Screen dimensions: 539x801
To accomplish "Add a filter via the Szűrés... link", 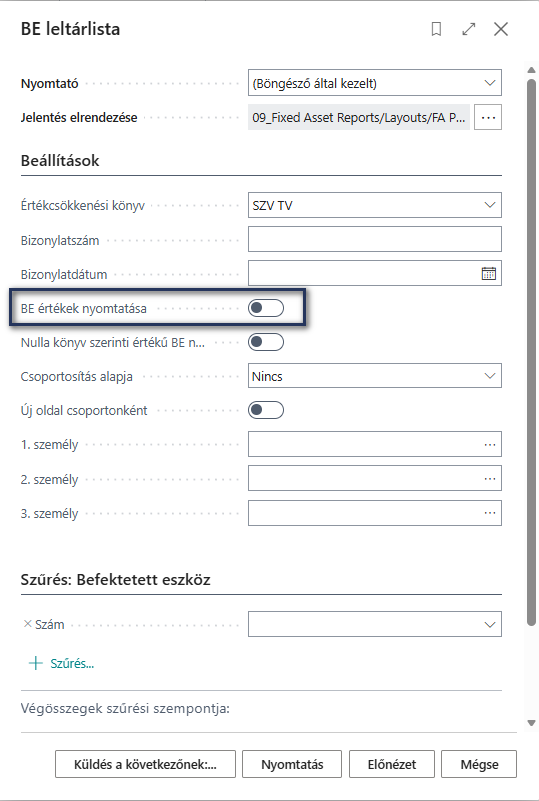I will pos(61,664).
